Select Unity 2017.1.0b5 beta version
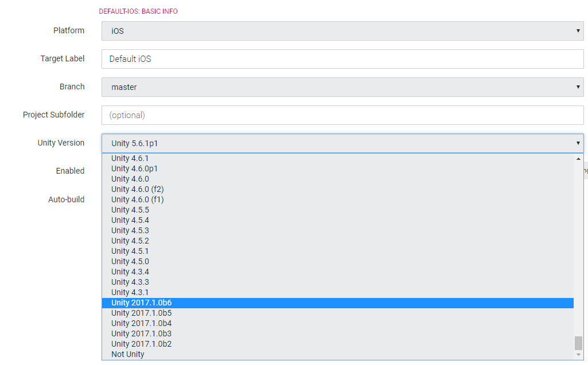Screen dimensions: 588x365 tap(337, 313)
